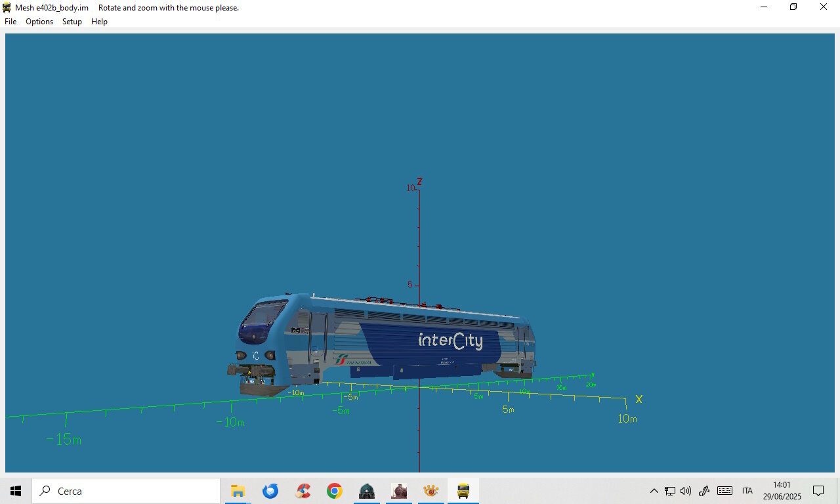Open Google Chrome from the taskbar

pos(335,491)
